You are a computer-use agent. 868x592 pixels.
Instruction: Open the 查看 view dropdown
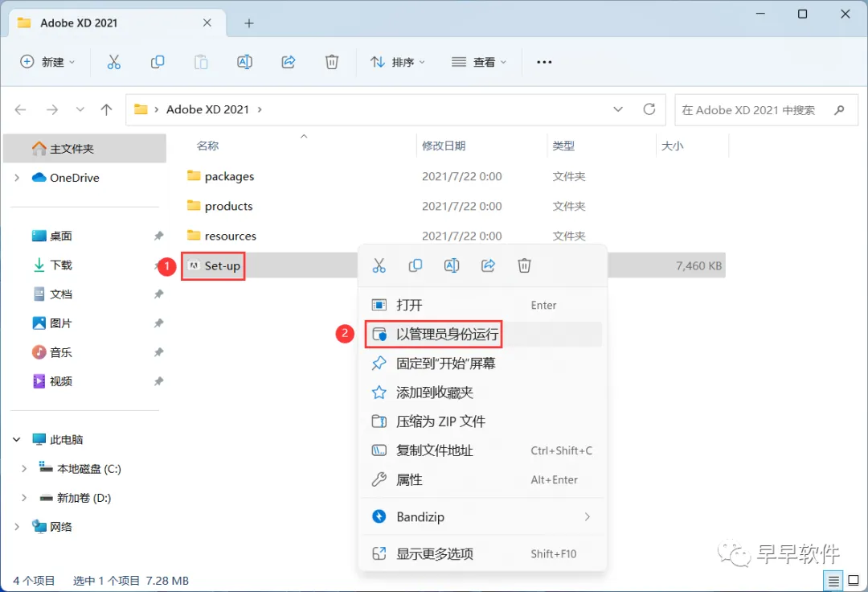pos(479,62)
